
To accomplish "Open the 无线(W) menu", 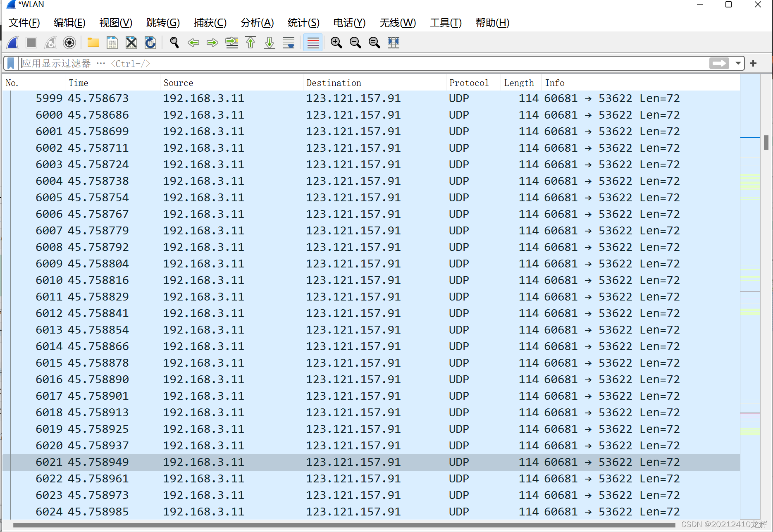I will [398, 23].
